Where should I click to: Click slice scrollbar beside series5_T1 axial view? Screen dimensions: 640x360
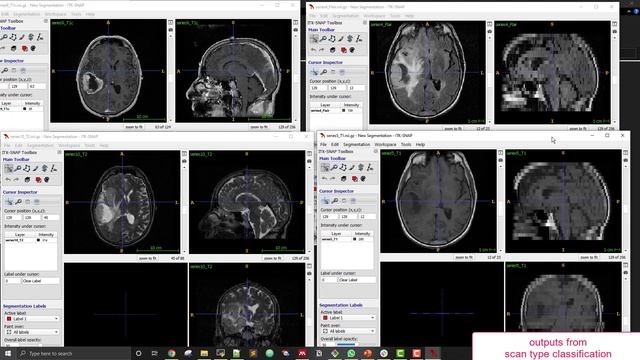click(501, 208)
